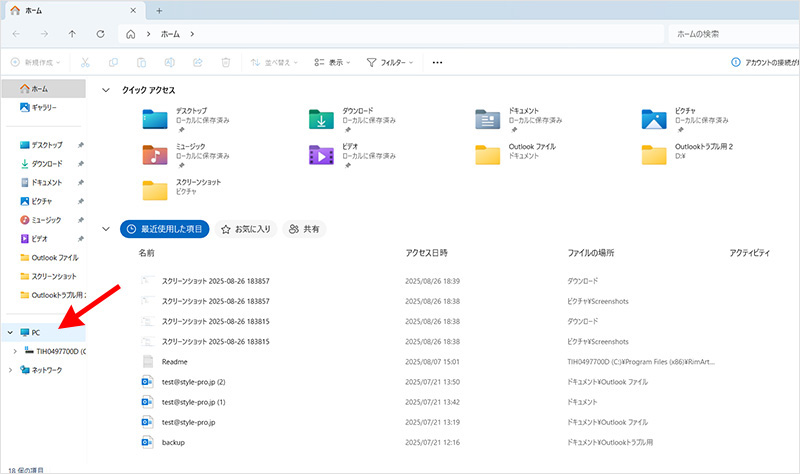This screenshot has height=474, width=800.
Task: Open a new tab with plus button
Action: (x=159, y=10)
